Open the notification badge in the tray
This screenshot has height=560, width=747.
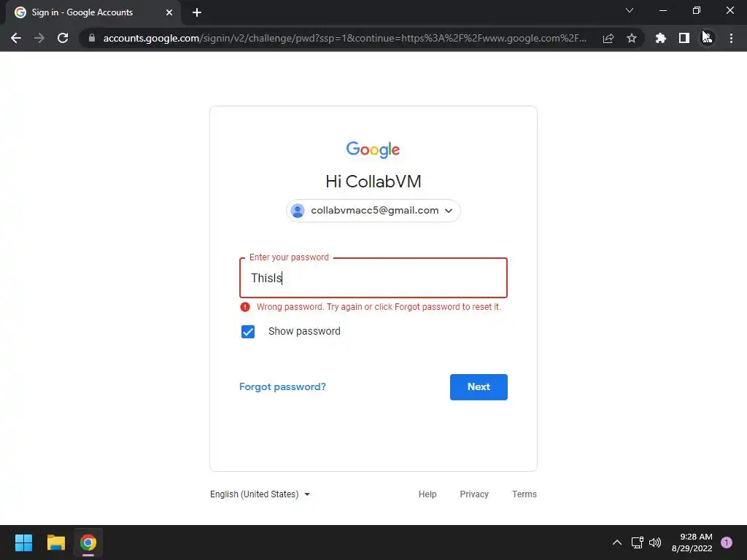727,542
